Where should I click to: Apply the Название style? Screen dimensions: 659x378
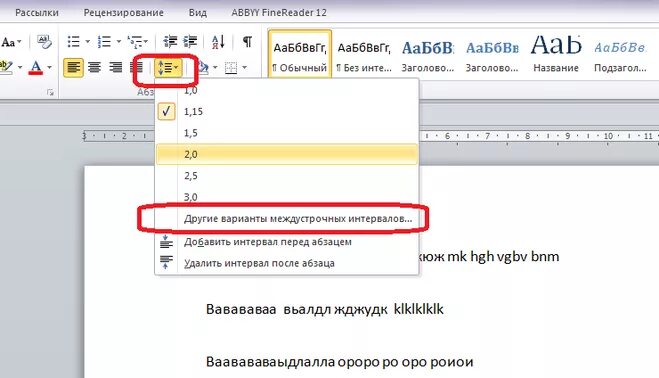(x=556, y=54)
